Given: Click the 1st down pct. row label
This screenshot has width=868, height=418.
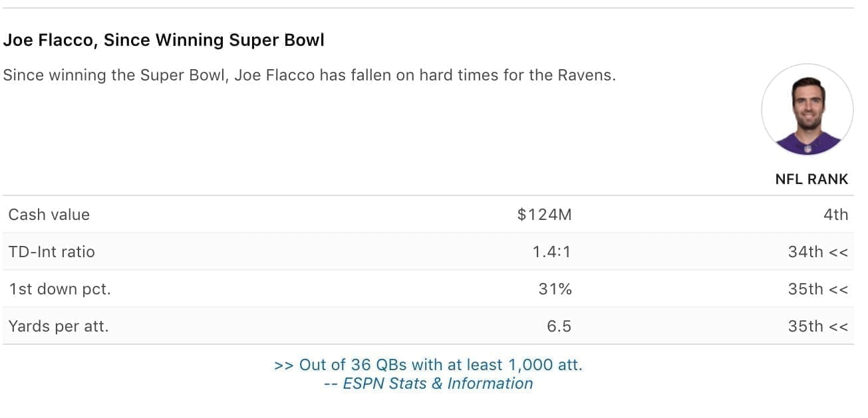Looking at the screenshot, I should pyautogui.click(x=59, y=289).
